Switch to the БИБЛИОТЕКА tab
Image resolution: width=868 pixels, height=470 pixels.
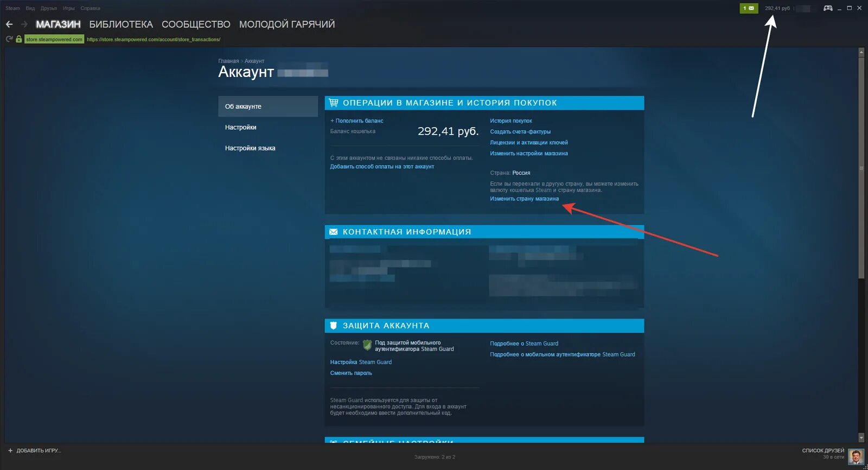(x=121, y=24)
